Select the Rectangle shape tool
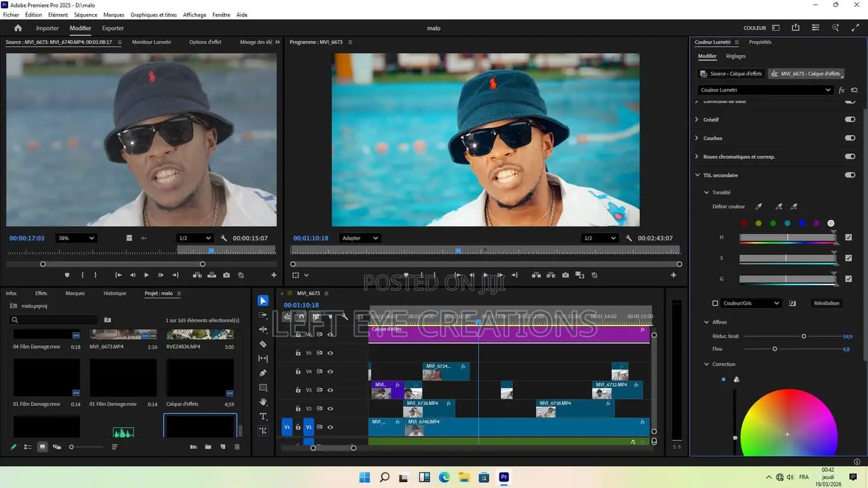The image size is (868, 488). coord(263,387)
